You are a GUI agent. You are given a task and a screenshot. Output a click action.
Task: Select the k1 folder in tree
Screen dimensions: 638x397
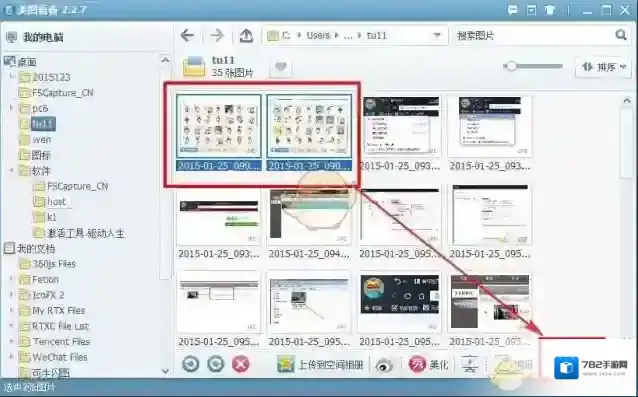[51, 217]
